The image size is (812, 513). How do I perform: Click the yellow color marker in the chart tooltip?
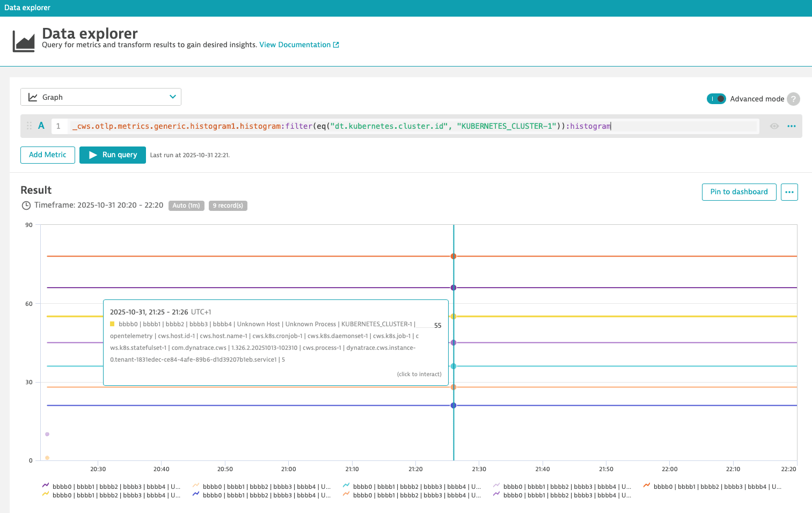pyautogui.click(x=112, y=324)
